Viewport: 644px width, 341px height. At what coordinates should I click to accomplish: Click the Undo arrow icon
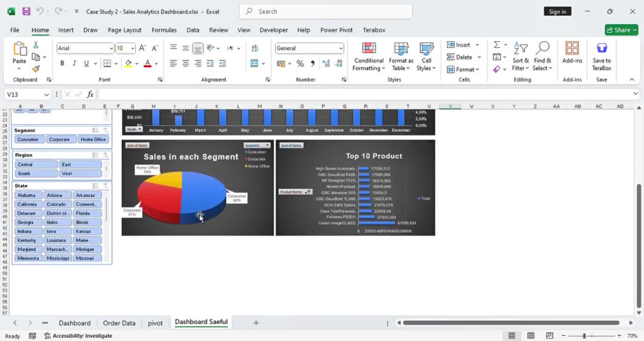40,12
